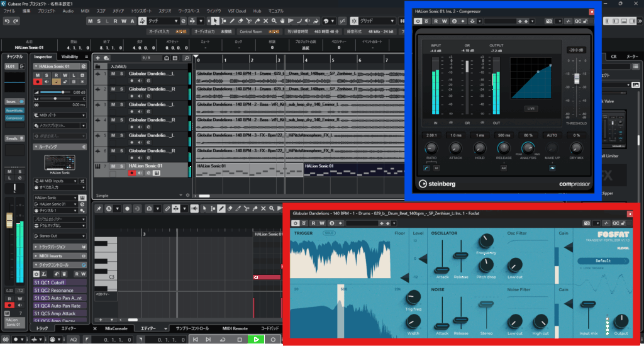Click the S1 QC1 Cutoff quick control slot
Viewport: 644px width, 346px height.
[60, 282]
